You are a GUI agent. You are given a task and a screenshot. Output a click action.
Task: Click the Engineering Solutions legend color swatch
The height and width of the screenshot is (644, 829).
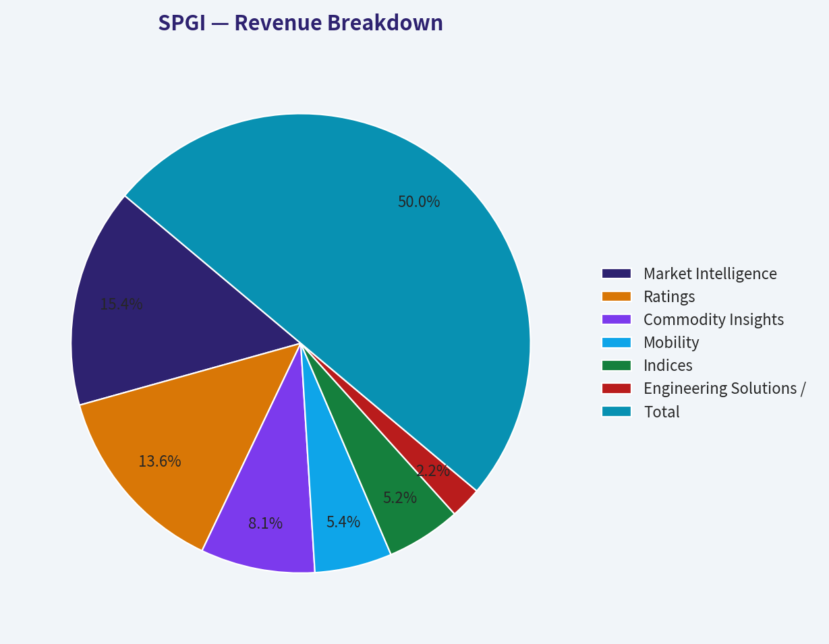(616, 388)
